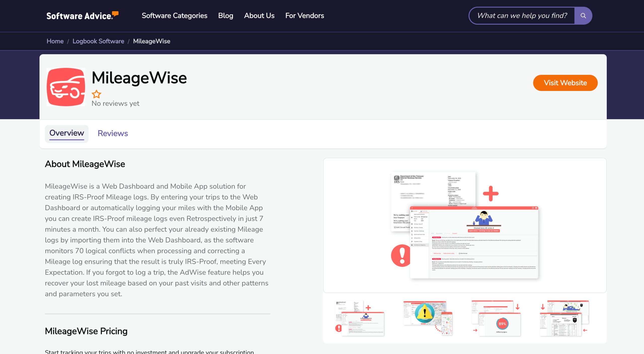Click the For Vendors menu item
This screenshot has width=644, height=354.
coord(305,16)
